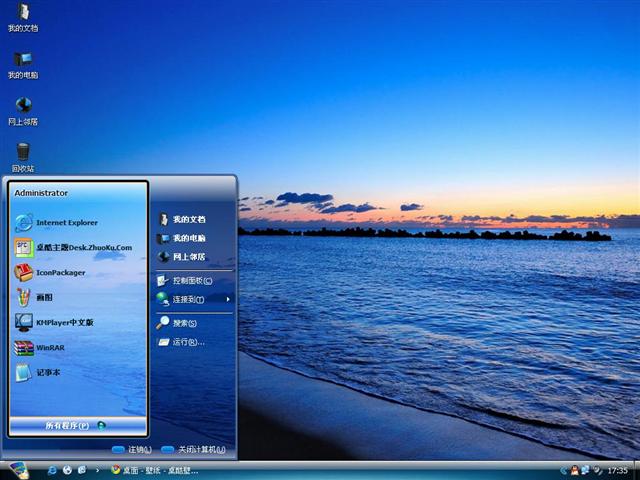Select the 网上邻居 desktop icon
Screen dimensions: 640x480
click(22, 108)
